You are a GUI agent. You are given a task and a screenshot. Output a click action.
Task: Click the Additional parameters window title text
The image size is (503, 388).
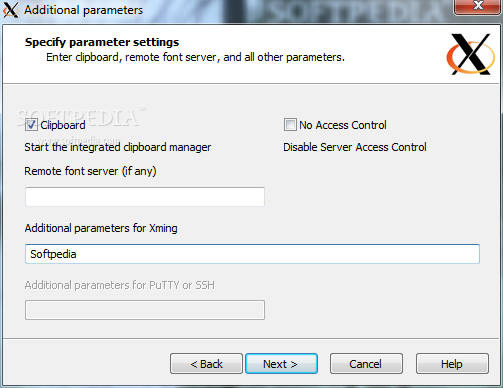point(83,10)
